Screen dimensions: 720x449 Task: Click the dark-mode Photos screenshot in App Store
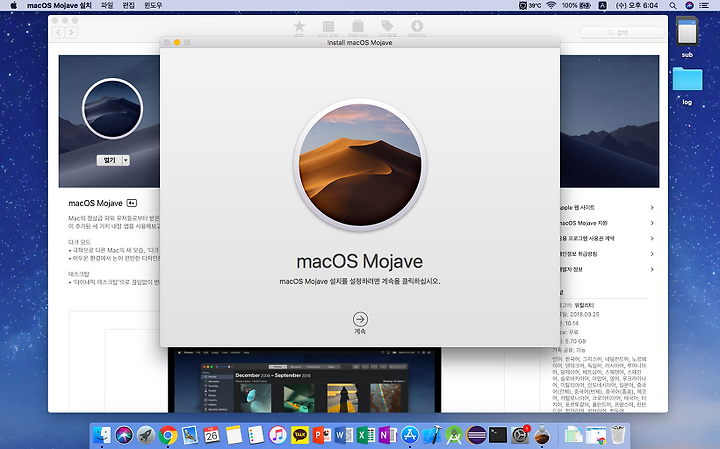point(304,380)
